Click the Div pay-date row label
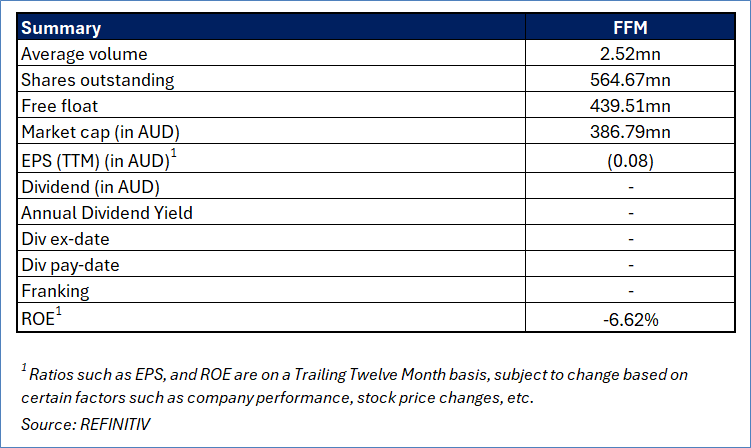The height and width of the screenshot is (448, 751). (x=70, y=265)
